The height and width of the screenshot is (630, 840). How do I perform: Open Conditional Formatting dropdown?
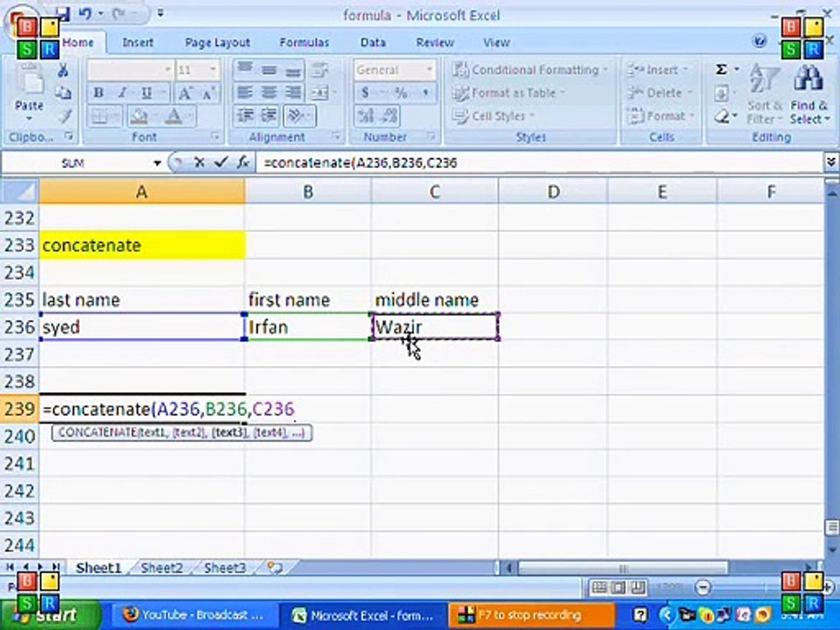coord(530,70)
